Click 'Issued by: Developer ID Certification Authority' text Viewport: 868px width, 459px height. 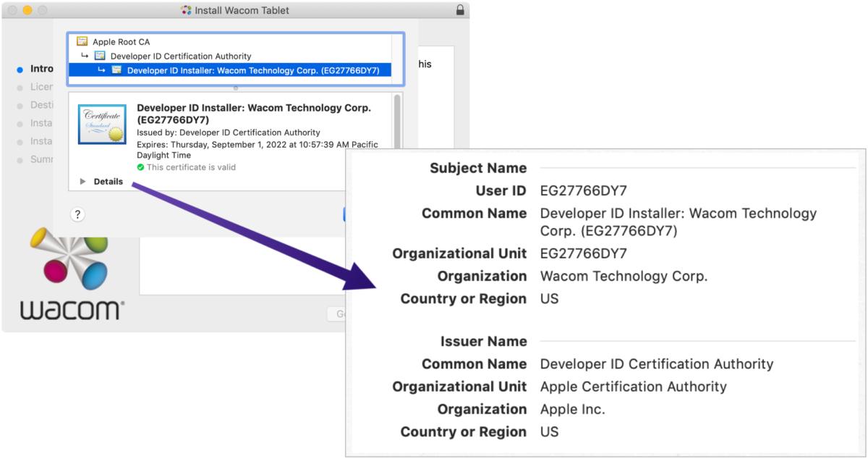[229, 132]
